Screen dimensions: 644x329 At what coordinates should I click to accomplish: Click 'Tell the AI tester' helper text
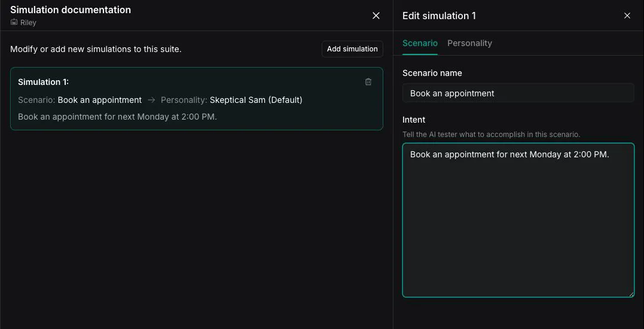[x=491, y=135]
